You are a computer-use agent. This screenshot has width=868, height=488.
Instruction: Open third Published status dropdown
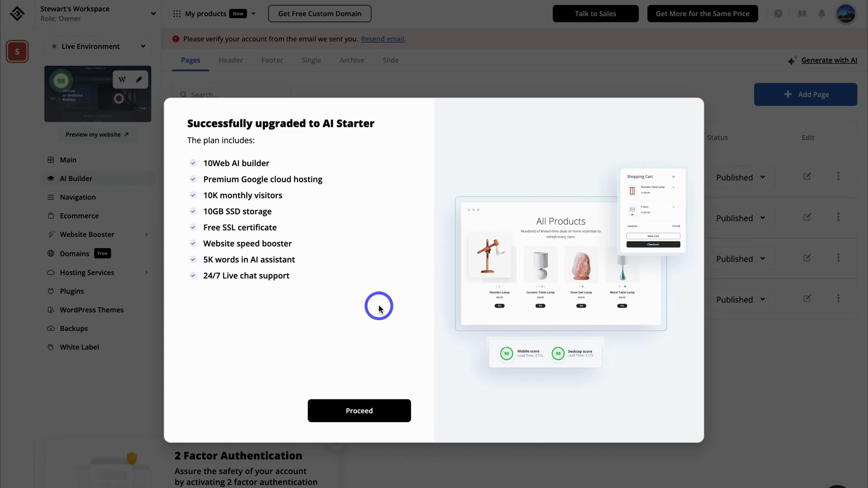click(741, 259)
